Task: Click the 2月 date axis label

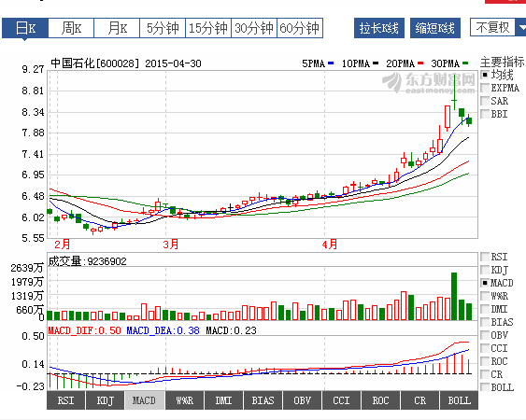Action: click(62, 245)
